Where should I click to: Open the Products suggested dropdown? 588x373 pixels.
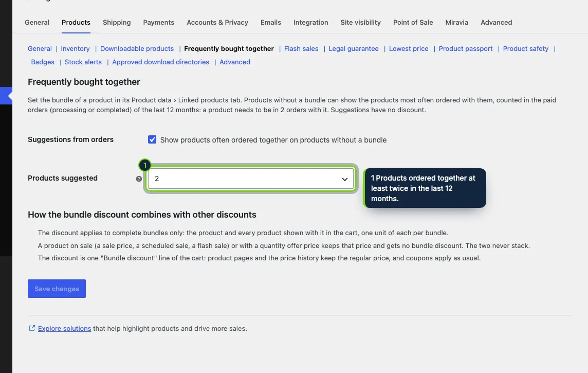coord(250,179)
